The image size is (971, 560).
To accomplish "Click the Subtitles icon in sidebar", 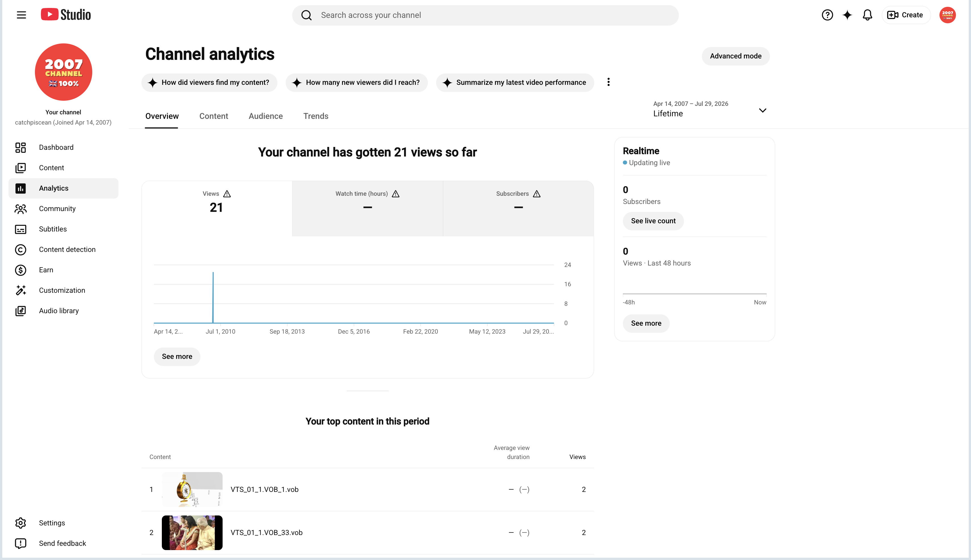I will 20,229.
